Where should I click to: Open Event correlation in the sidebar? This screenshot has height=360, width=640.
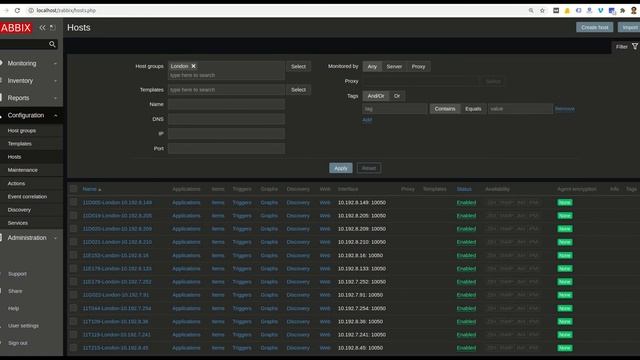pyautogui.click(x=27, y=197)
